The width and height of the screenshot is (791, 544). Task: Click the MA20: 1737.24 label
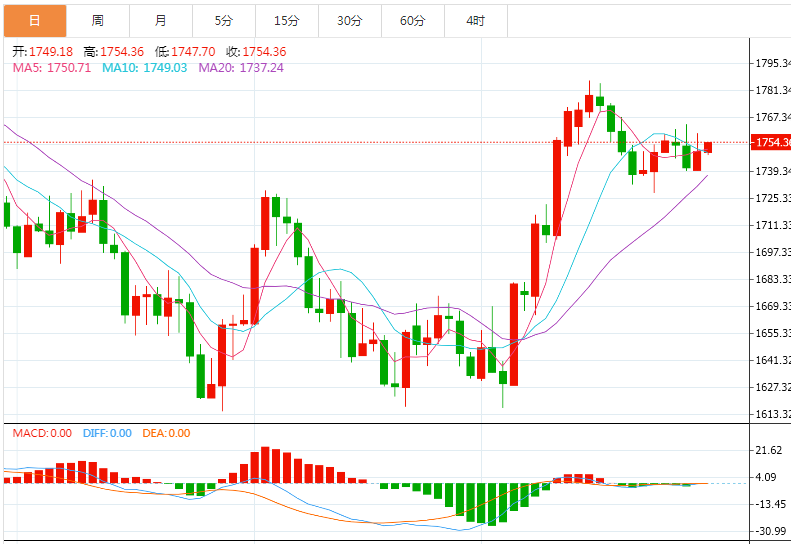click(x=241, y=68)
